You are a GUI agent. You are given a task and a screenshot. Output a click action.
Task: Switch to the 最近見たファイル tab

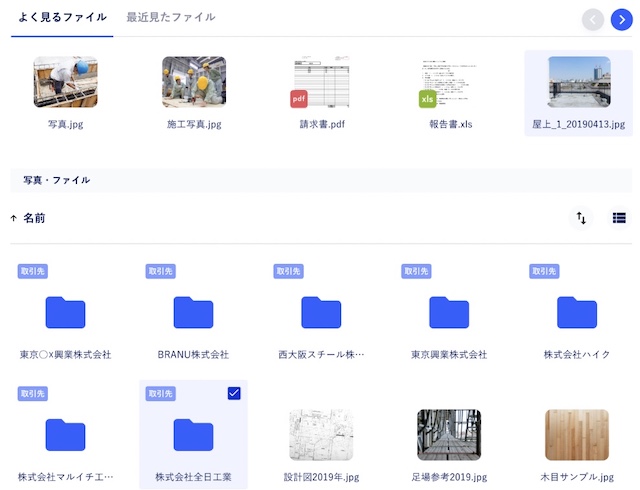(171, 17)
